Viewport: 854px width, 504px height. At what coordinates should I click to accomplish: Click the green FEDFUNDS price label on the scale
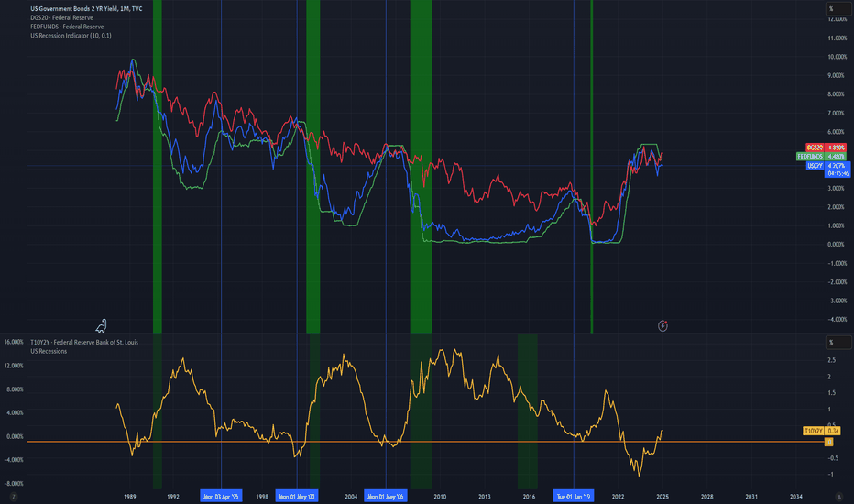(821, 157)
